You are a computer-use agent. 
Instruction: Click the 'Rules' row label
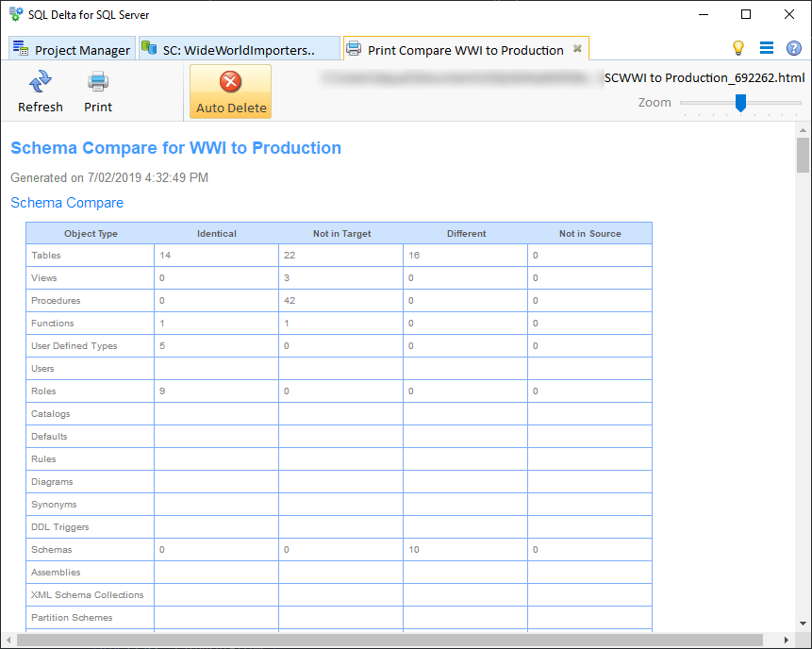pyautogui.click(x=43, y=459)
